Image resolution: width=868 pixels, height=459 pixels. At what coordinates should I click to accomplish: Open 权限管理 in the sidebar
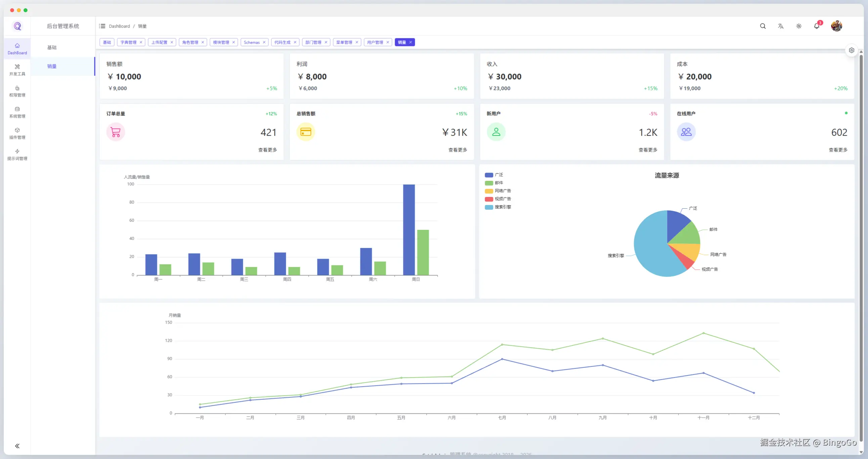coord(17,91)
